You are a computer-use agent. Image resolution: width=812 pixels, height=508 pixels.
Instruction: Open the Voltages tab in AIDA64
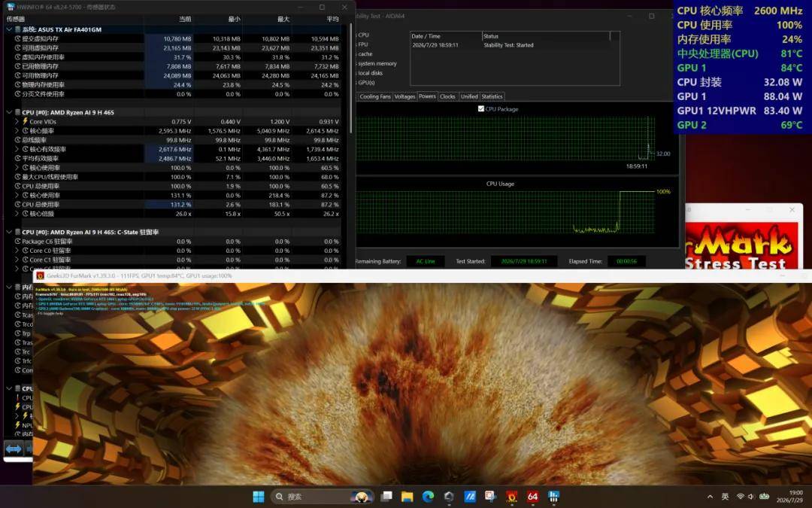[404, 96]
